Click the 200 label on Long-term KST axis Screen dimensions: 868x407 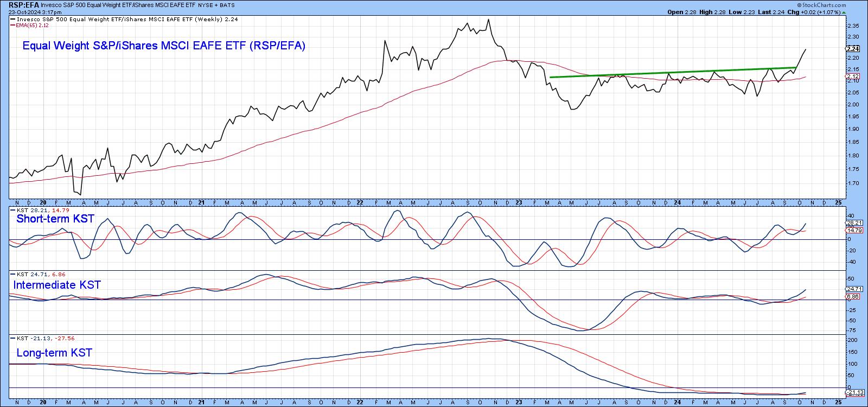(x=852, y=340)
